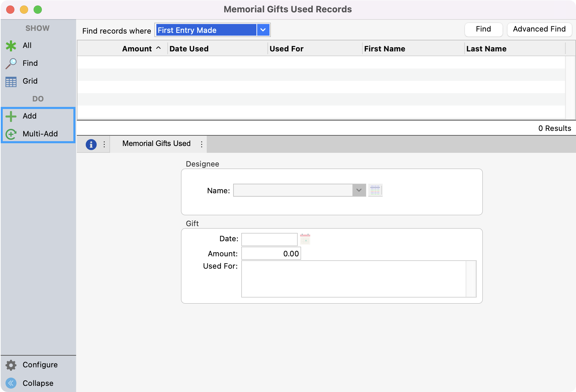Image resolution: width=576 pixels, height=392 pixels.
Task: Open the designee name lookup list icon
Action: pyautogui.click(x=375, y=190)
